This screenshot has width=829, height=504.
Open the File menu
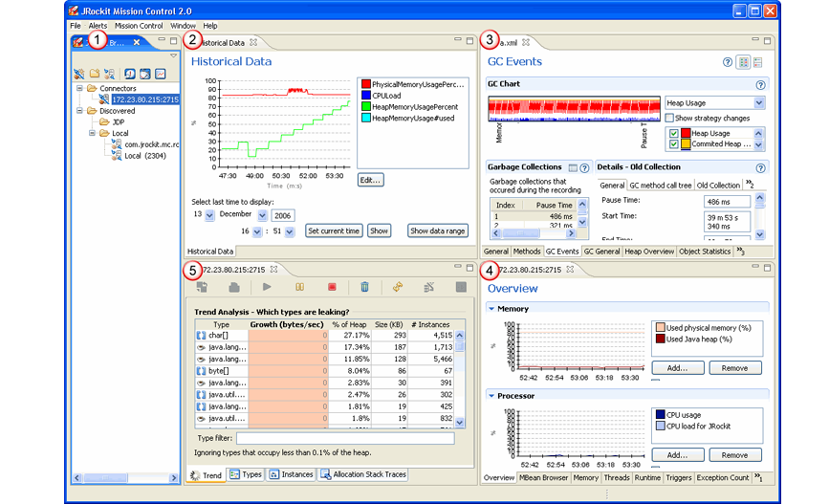tap(76, 26)
